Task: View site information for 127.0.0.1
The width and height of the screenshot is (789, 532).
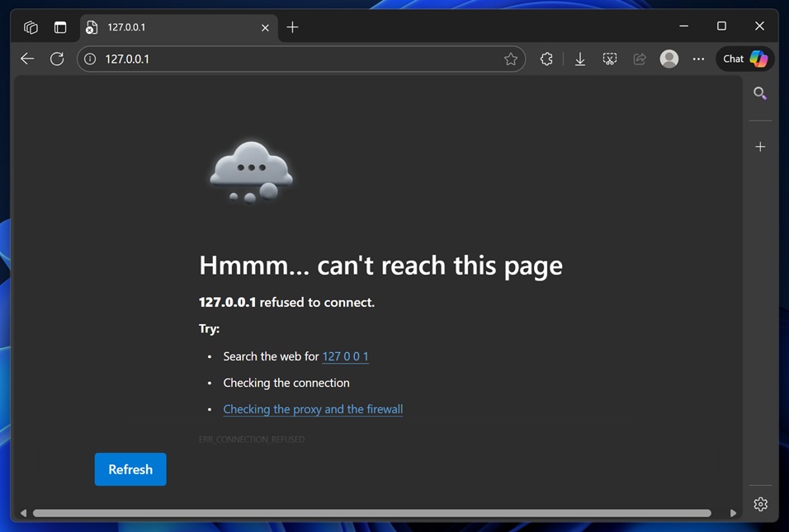Action: tap(88, 59)
